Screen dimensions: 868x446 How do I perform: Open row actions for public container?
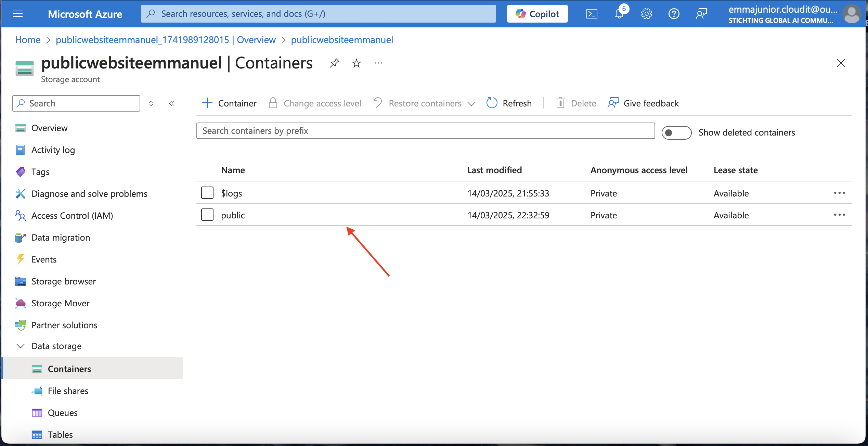(839, 215)
